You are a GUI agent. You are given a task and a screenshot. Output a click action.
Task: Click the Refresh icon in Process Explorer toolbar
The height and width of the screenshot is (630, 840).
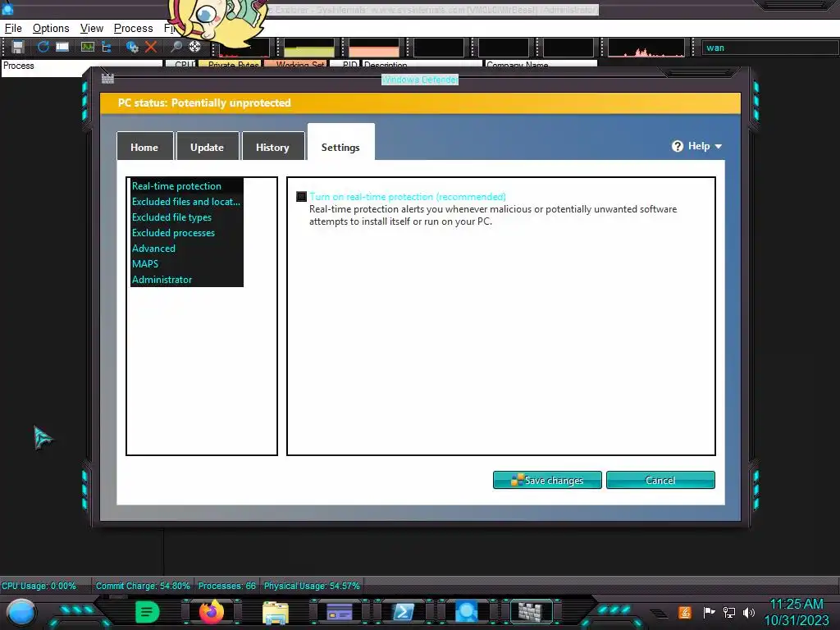tap(43, 47)
